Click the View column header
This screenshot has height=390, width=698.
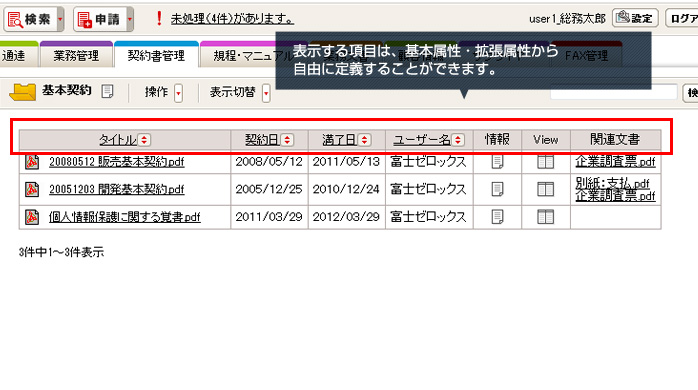coord(545,140)
